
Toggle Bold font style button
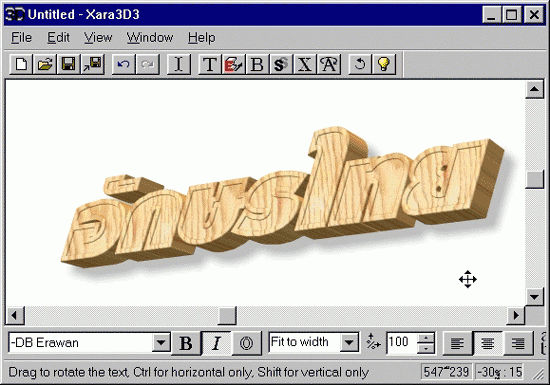(x=186, y=343)
